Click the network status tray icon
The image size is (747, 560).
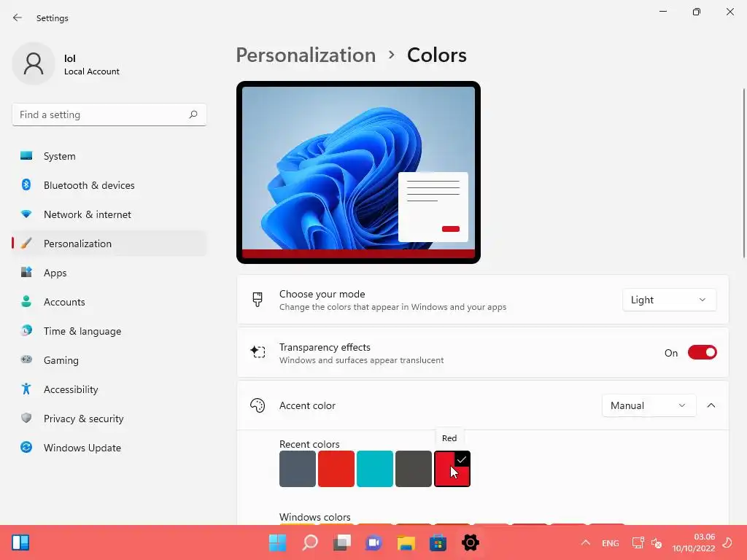[638, 542]
